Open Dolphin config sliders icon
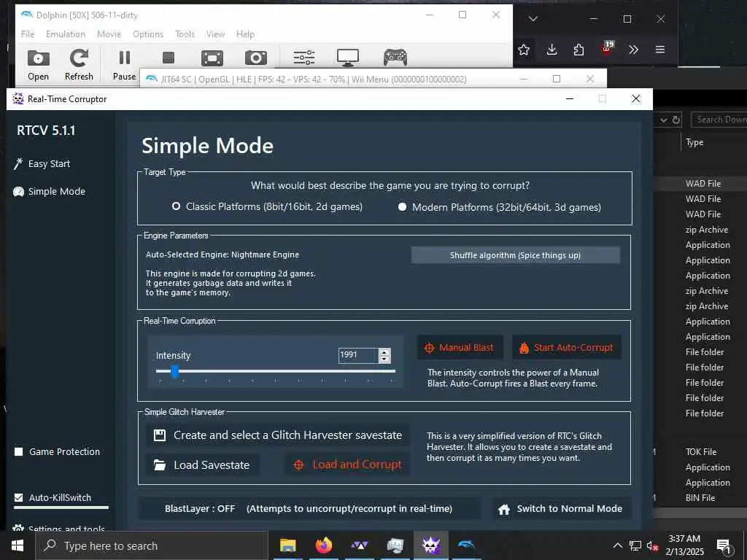The image size is (747, 560). pos(304,58)
